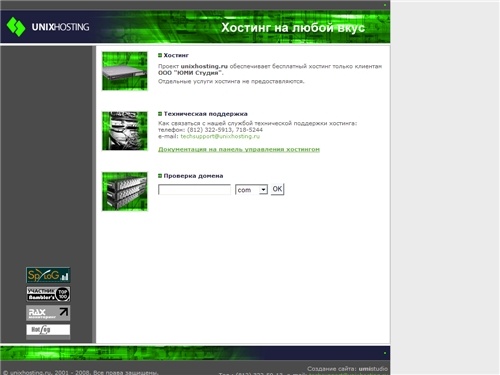
Task: Open Документация на панель управления хостингом link
Action: click(x=239, y=149)
